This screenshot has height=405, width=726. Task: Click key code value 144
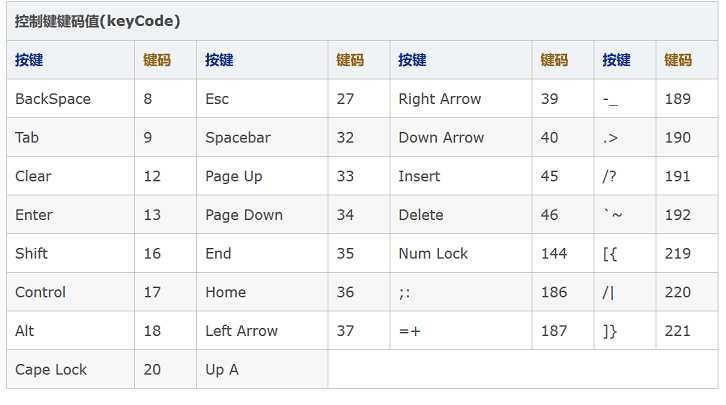point(554,254)
